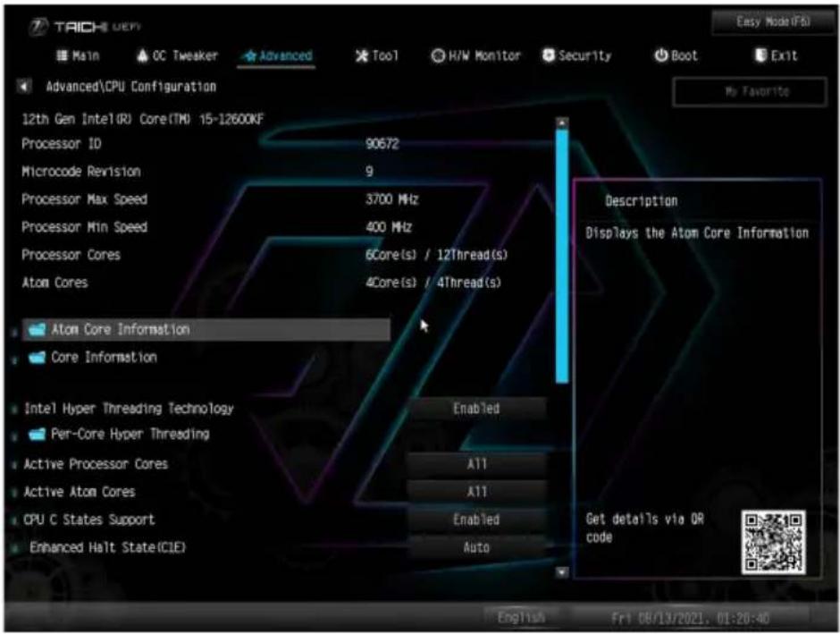This screenshot has height=634, width=840.
Task: Change Intel Hyper Threading Technology Enabled value
Action: [x=476, y=409]
